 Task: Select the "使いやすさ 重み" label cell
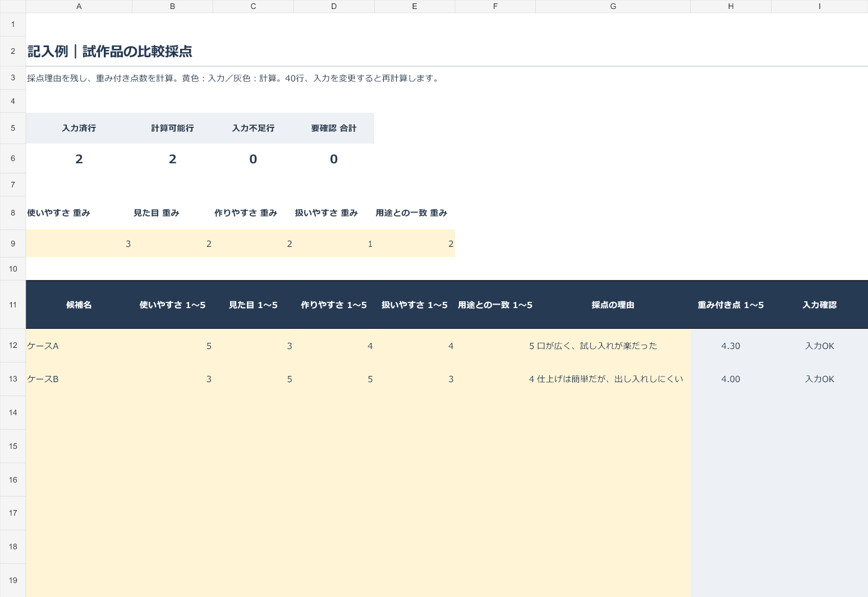pyautogui.click(x=79, y=213)
